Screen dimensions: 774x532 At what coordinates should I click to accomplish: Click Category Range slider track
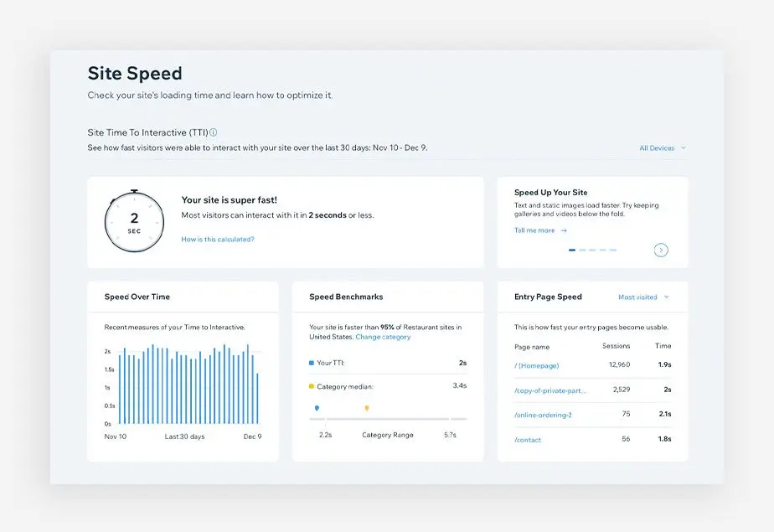point(388,419)
